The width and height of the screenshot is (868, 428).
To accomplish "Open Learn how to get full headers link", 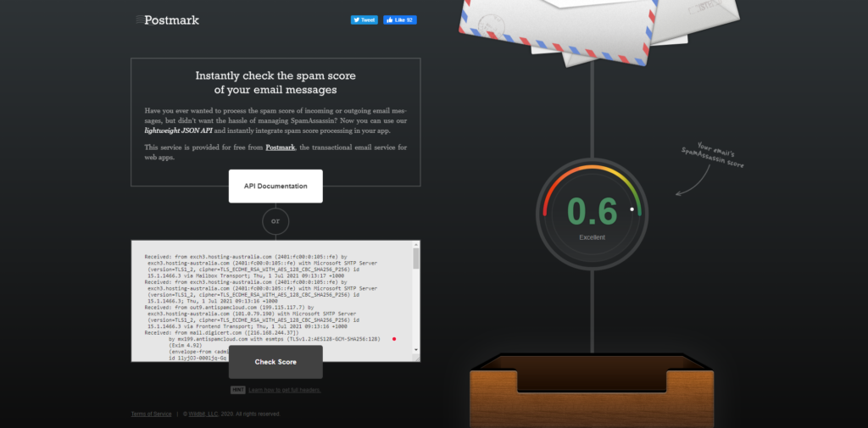I will (x=285, y=390).
